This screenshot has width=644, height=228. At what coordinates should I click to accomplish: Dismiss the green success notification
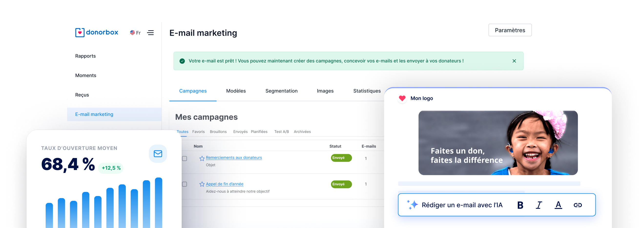(x=514, y=61)
